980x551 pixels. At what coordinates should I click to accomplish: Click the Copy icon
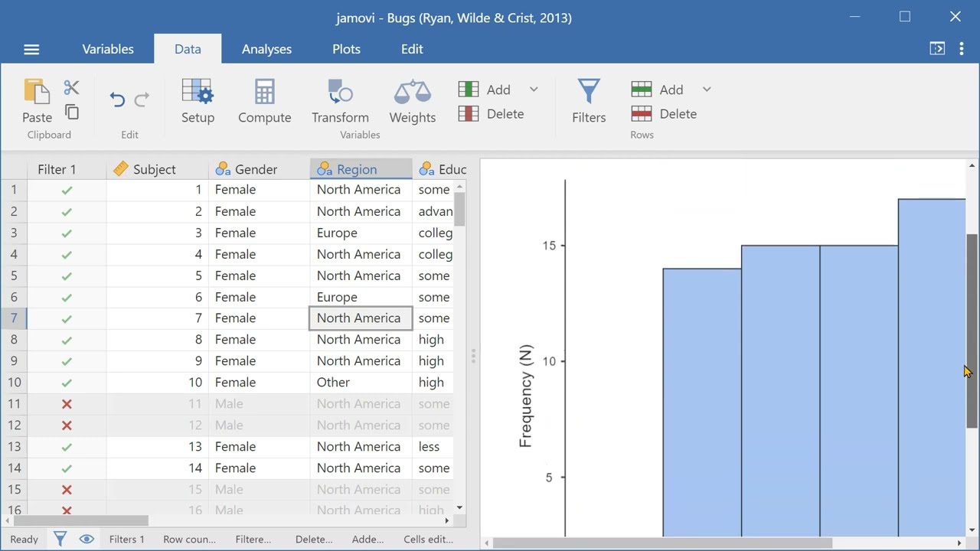coord(72,112)
